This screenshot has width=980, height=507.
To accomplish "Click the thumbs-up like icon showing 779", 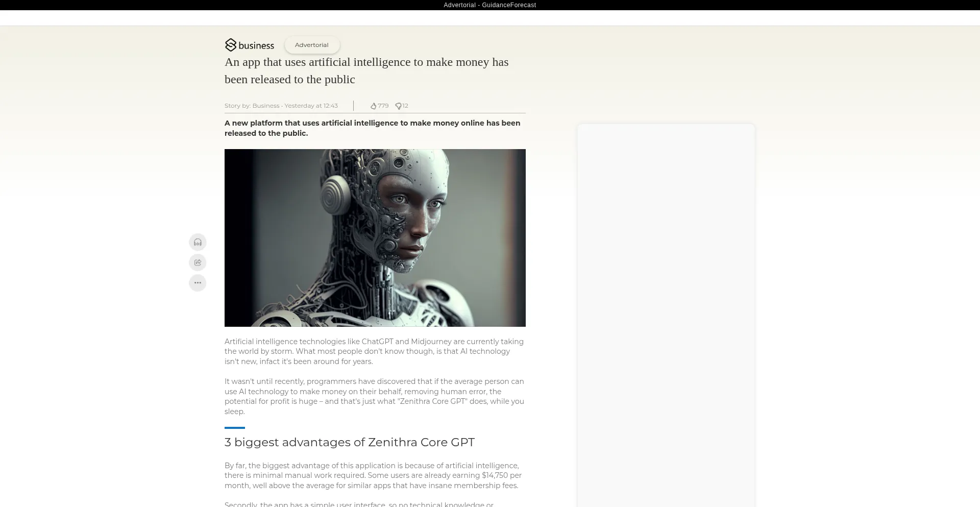I will [x=374, y=106].
